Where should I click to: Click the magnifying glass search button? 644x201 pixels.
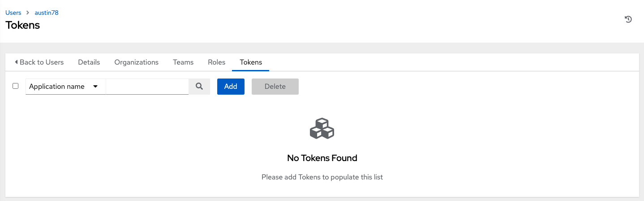tap(199, 87)
